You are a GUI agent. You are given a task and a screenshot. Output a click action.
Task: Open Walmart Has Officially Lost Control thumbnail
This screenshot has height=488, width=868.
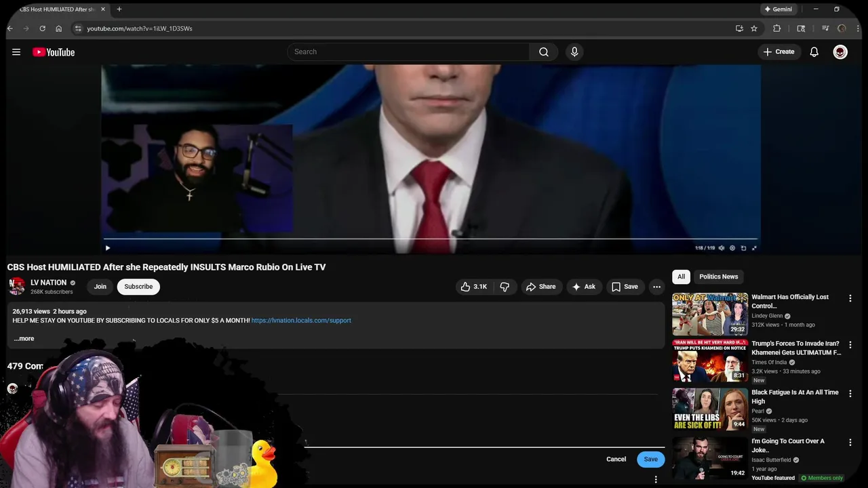[x=710, y=314]
